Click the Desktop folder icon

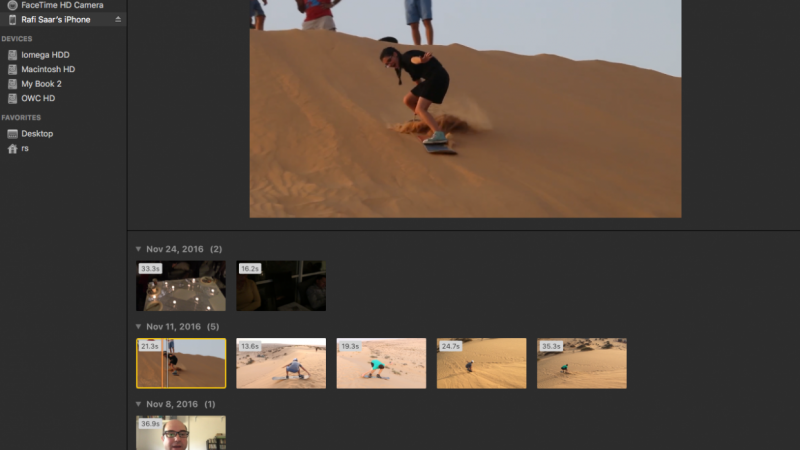click(x=12, y=134)
